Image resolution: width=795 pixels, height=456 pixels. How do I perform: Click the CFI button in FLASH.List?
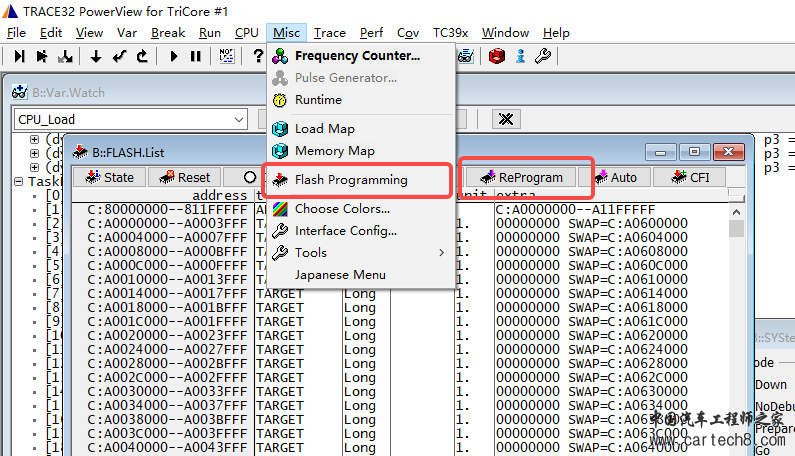tap(690, 178)
